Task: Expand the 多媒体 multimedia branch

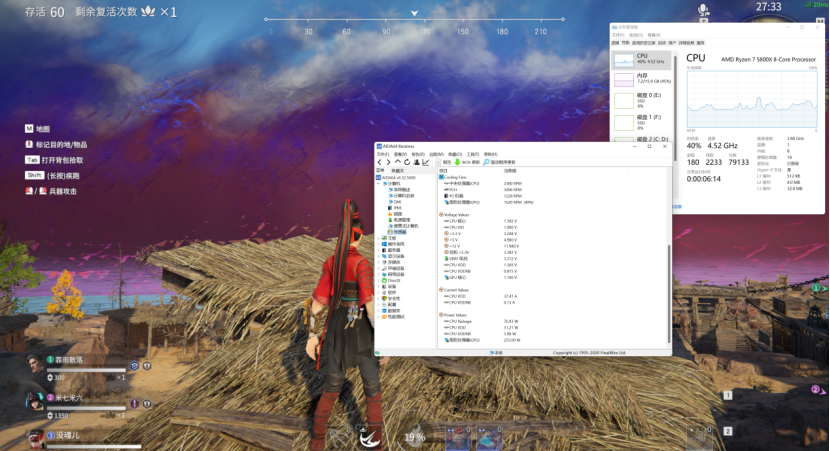Action: click(x=378, y=262)
